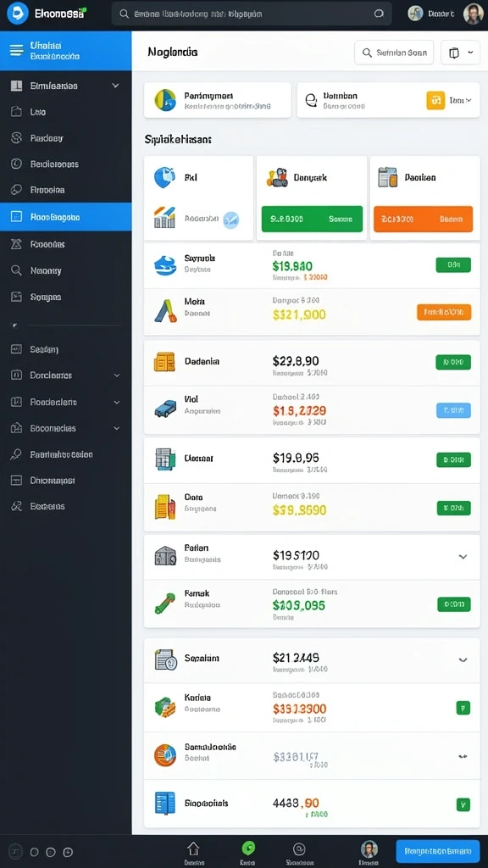Expand the Sooomeriae sidebar chevron
Screen dimensions: 488x868
[117, 428]
